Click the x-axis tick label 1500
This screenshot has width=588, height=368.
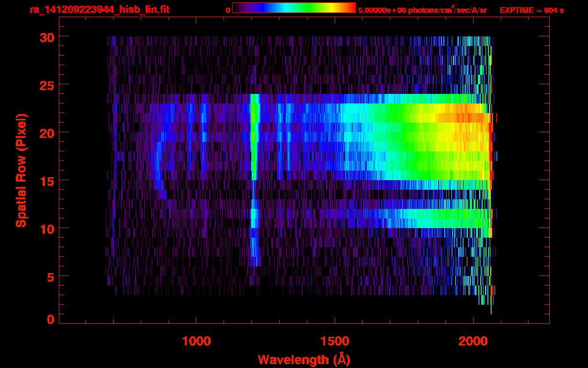pyautogui.click(x=335, y=341)
